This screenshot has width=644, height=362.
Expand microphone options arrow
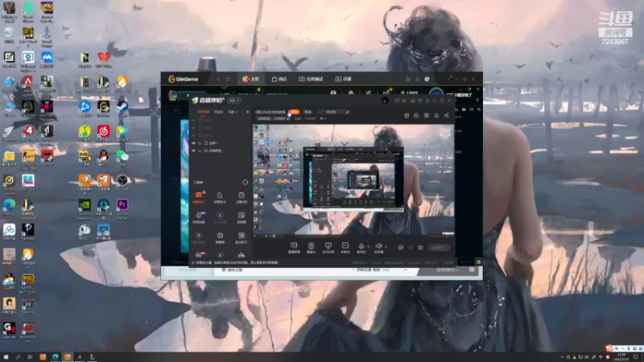pyautogui.click(x=368, y=246)
